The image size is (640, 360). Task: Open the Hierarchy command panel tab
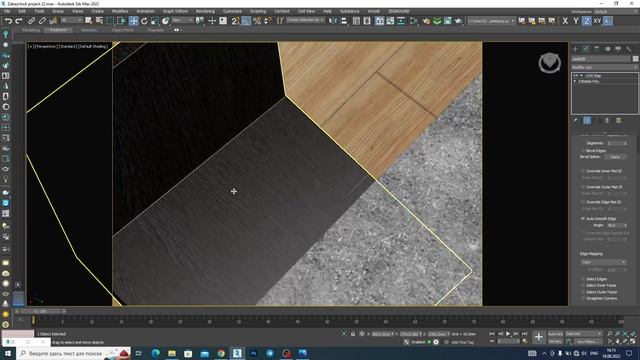(597, 49)
